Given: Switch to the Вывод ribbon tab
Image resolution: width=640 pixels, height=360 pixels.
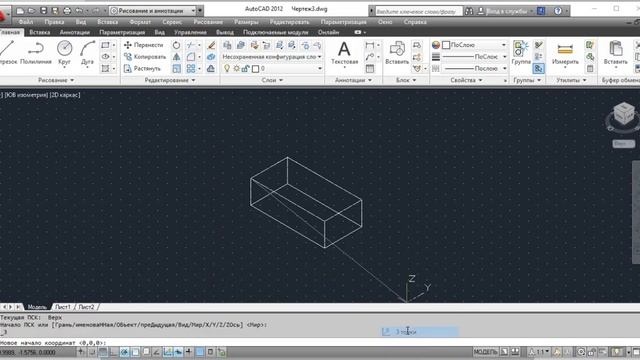Looking at the screenshot, I should click(225, 32).
